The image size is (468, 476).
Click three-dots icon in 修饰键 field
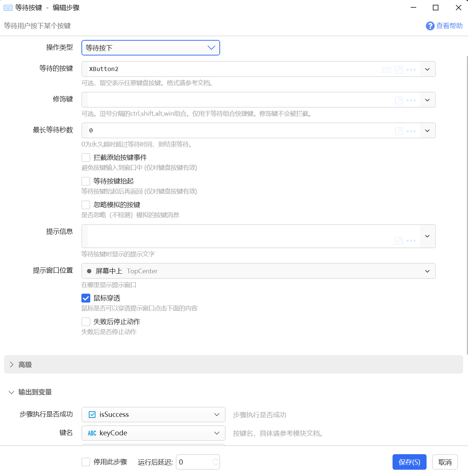[411, 100]
